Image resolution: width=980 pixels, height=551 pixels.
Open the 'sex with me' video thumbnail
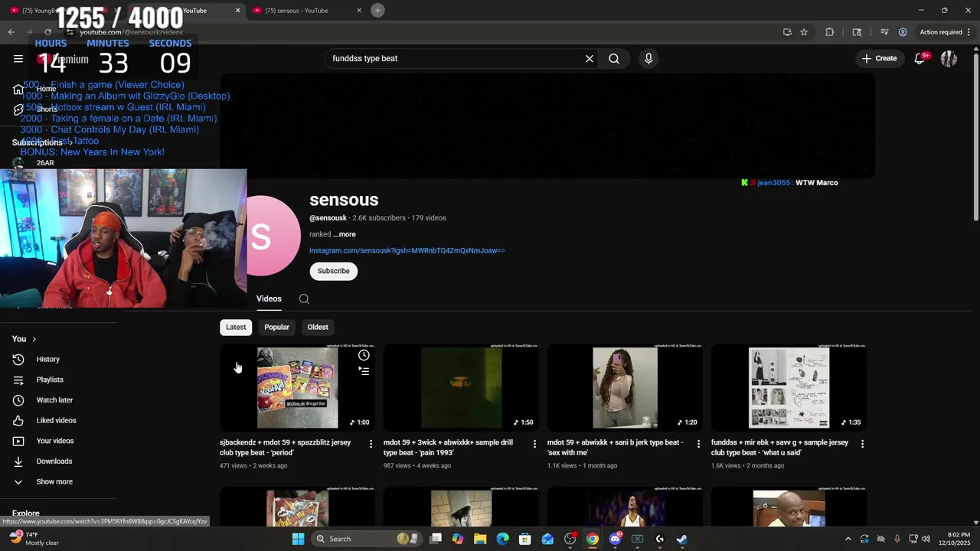click(x=625, y=387)
